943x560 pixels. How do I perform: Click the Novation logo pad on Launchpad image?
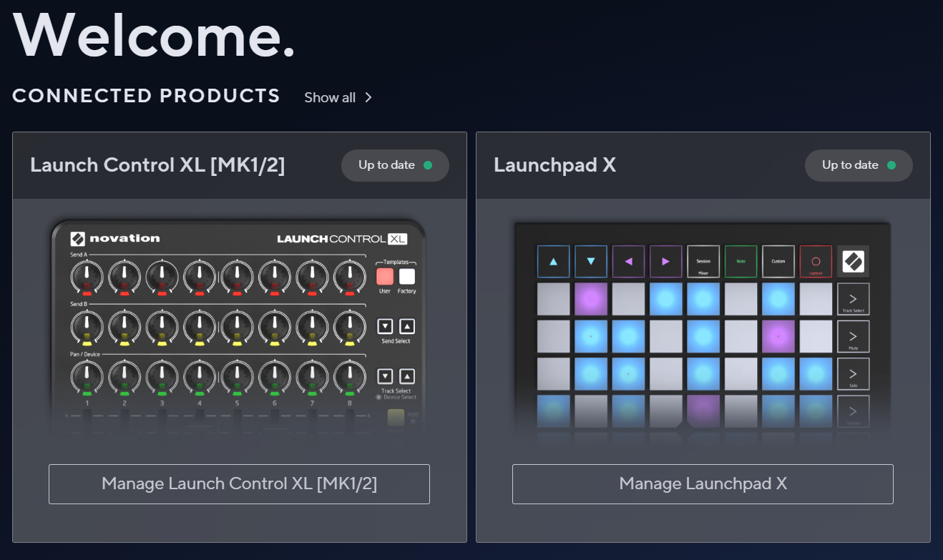click(x=853, y=262)
